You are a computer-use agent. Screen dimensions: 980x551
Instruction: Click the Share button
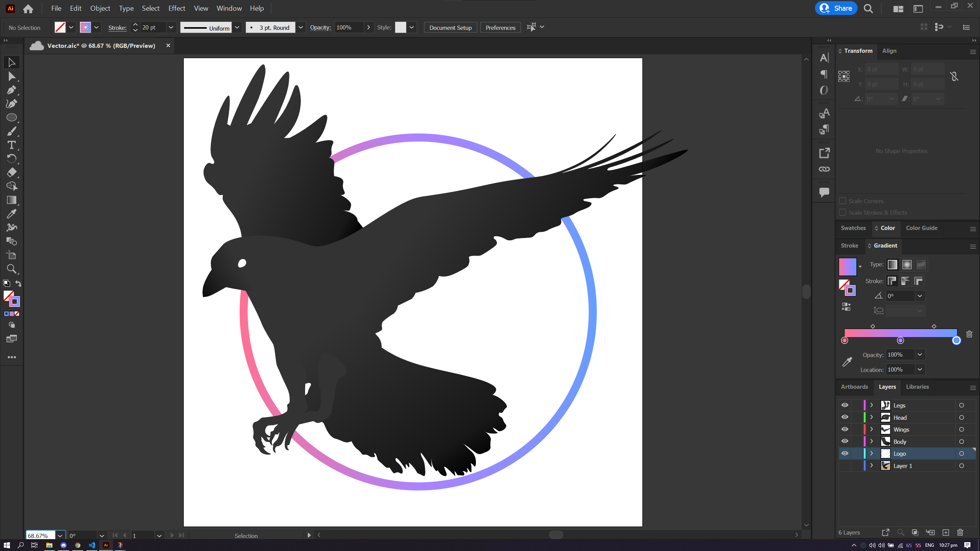tap(836, 8)
